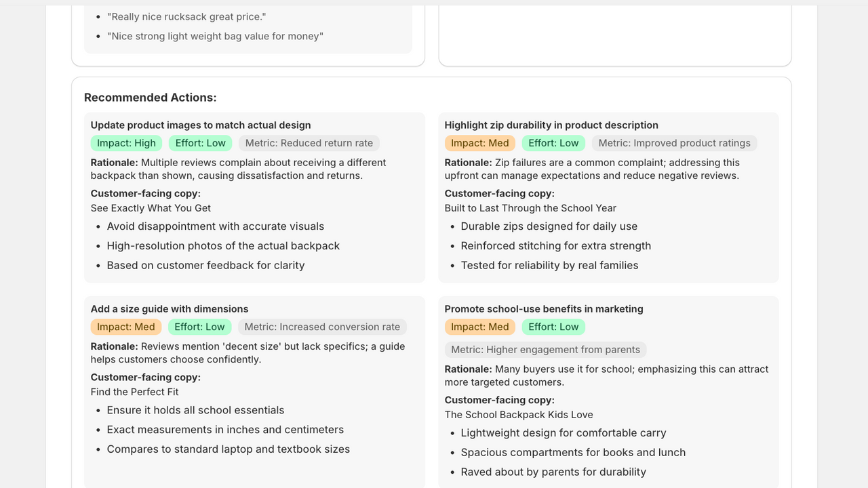
Task: Select quote 'Really nice rucksack great price.'
Action: pos(186,16)
